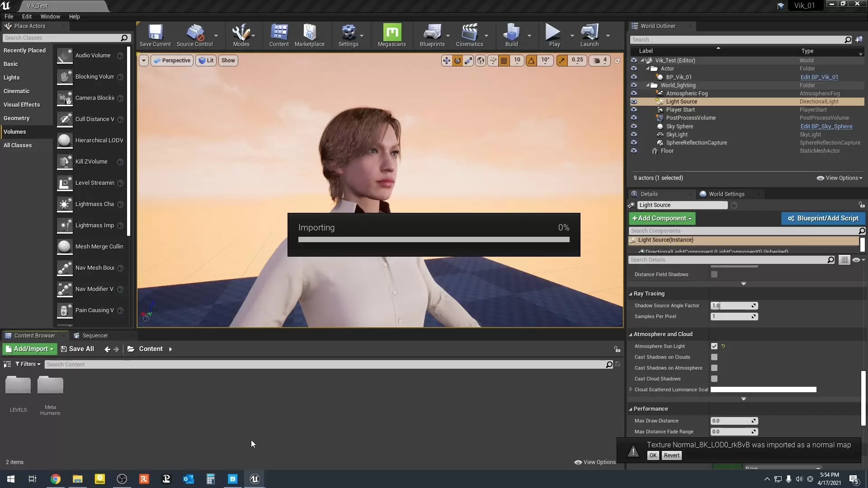Click the Edit BP_Vik_01 link

point(819,77)
